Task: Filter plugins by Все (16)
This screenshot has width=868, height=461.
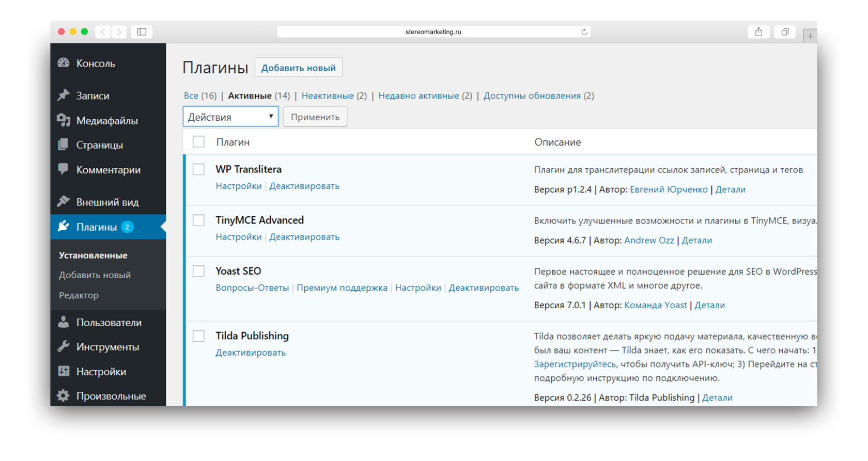Action: click(x=200, y=96)
